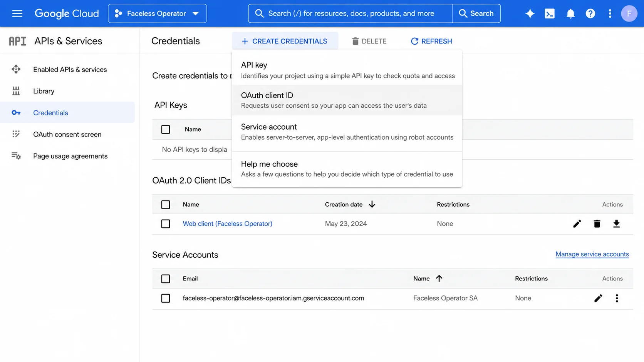Viewport: 644px width, 362px height.
Task: Open the Credentials sidebar item
Action: pyautogui.click(x=67, y=113)
